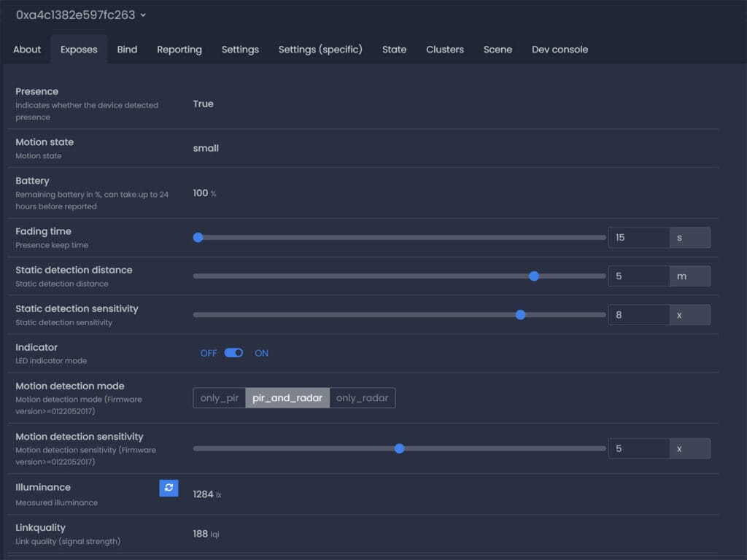Image resolution: width=747 pixels, height=560 pixels.
Task: Go to Settings (specific) tab
Action: pyautogui.click(x=320, y=50)
